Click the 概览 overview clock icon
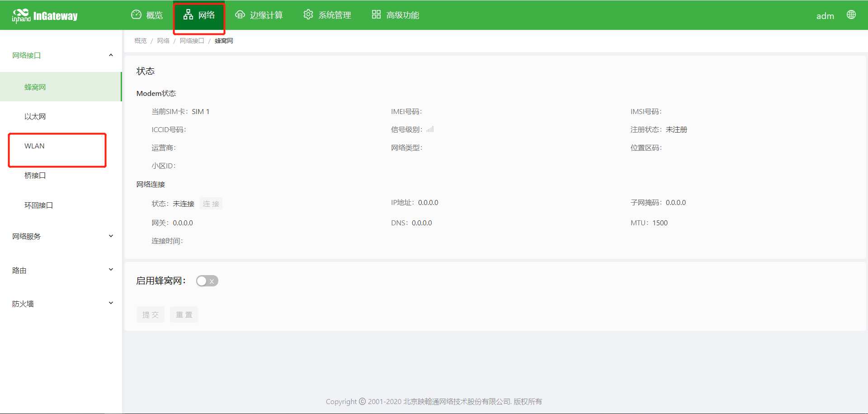The width and height of the screenshot is (868, 414). [137, 14]
